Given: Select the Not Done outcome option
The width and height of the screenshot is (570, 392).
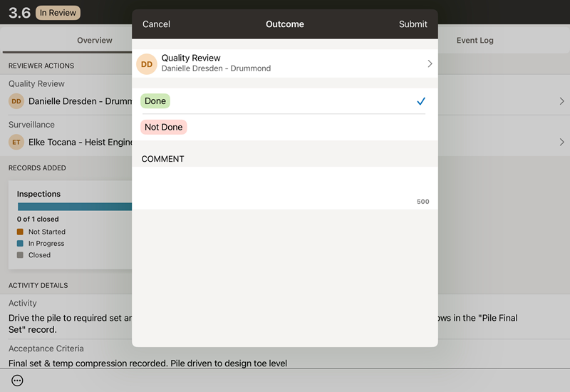Looking at the screenshot, I should coord(164,127).
